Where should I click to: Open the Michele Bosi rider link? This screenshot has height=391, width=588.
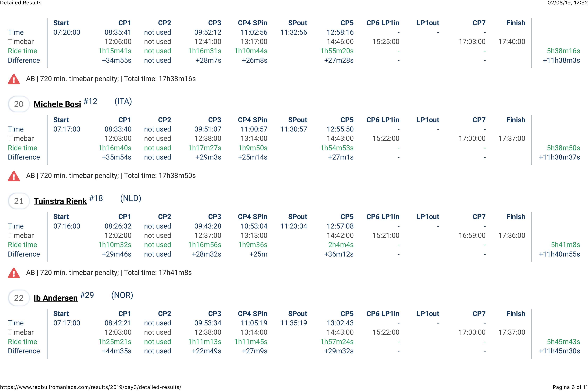pyautogui.click(x=57, y=104)
